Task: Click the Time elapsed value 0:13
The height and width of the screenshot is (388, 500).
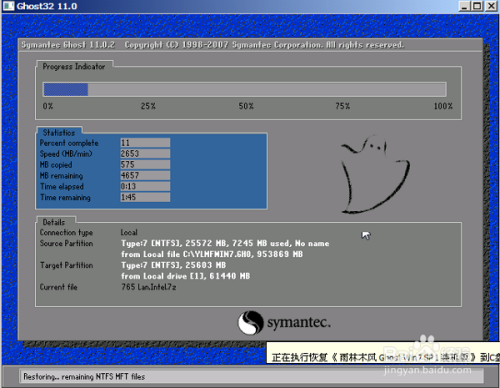Action: point(145,186)
